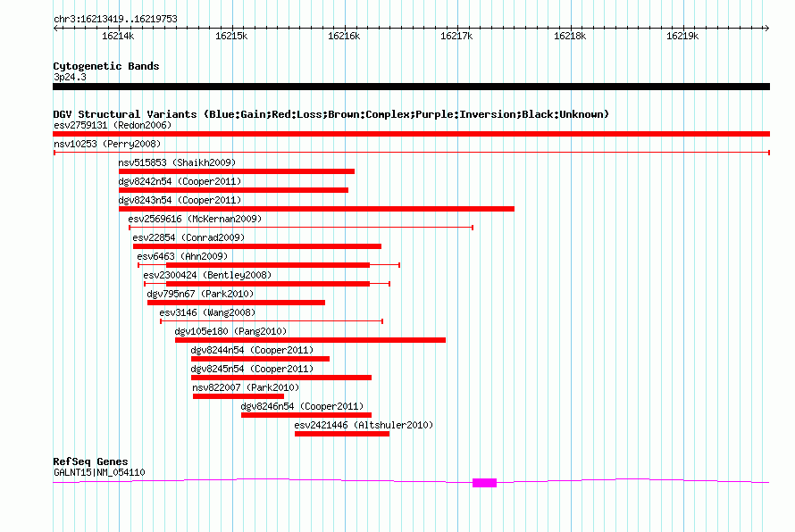795x532 pixels.
Task: Click the DGV Structural Variants track heading
Action: 331,114
